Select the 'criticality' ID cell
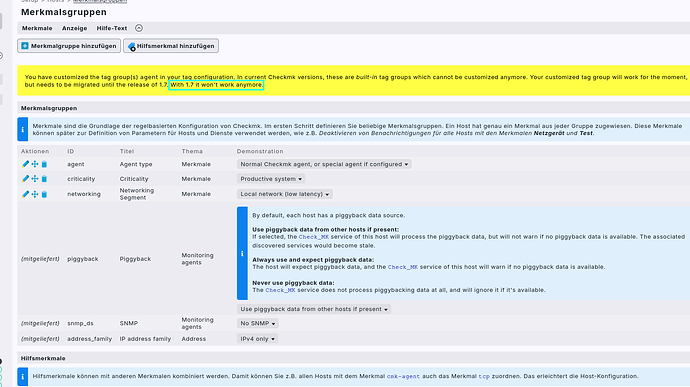The image size is (690, 387). (81, 179)
